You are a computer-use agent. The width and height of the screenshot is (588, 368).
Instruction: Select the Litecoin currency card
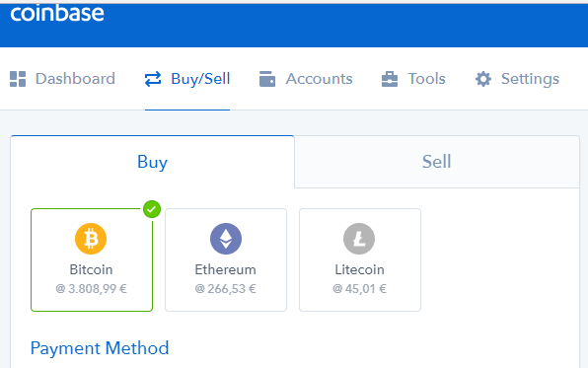click(x=360, y=259)
